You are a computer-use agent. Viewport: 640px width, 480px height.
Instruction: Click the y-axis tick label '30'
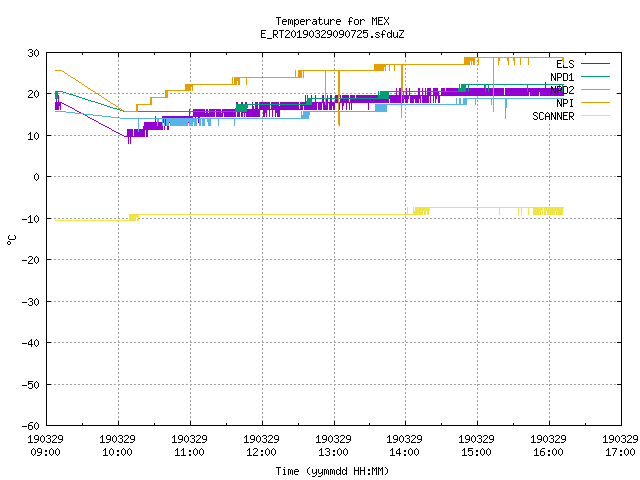click(x=33, y=53)
